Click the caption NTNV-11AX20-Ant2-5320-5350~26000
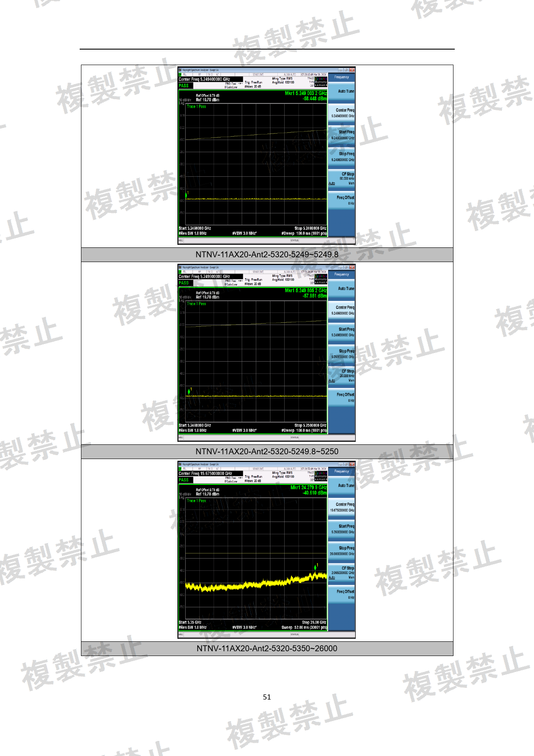 (x=267, y=649)
